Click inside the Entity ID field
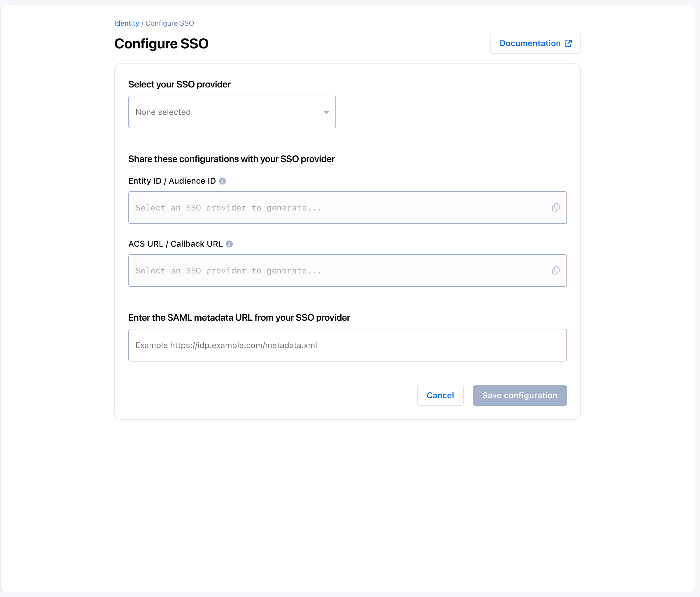 (338, 208)
